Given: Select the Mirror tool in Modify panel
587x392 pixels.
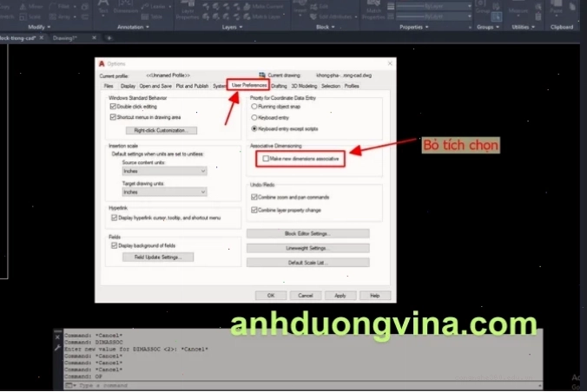Looking at the screenshot, I should (x=32, y=6).
